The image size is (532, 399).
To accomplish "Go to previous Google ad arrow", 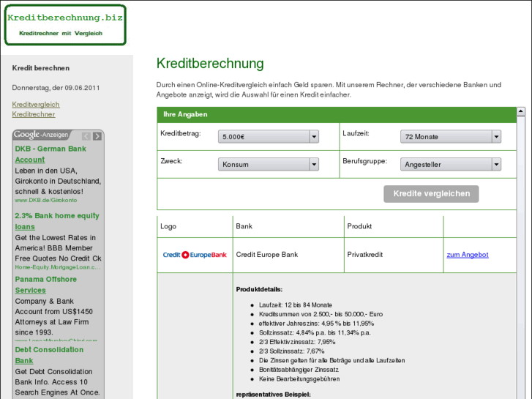I will (x=86, y=136).
